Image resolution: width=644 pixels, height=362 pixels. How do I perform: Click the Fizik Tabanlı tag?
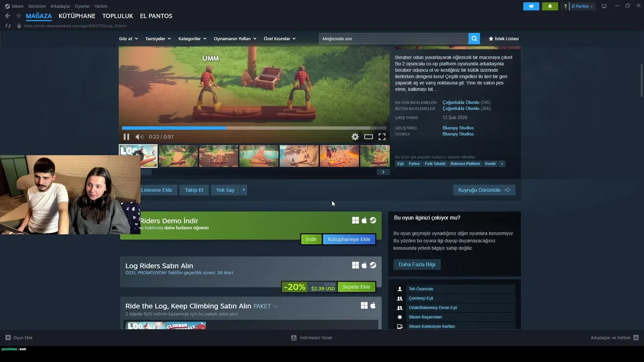435,163
